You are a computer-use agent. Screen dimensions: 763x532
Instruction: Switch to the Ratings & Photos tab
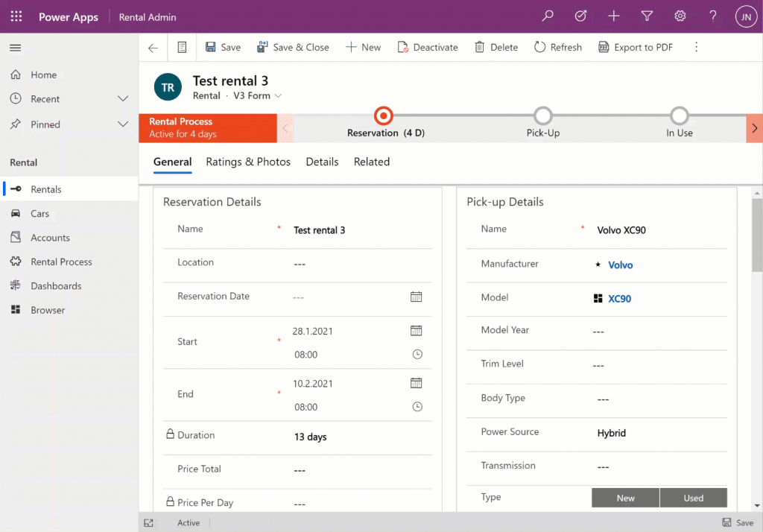248,162
